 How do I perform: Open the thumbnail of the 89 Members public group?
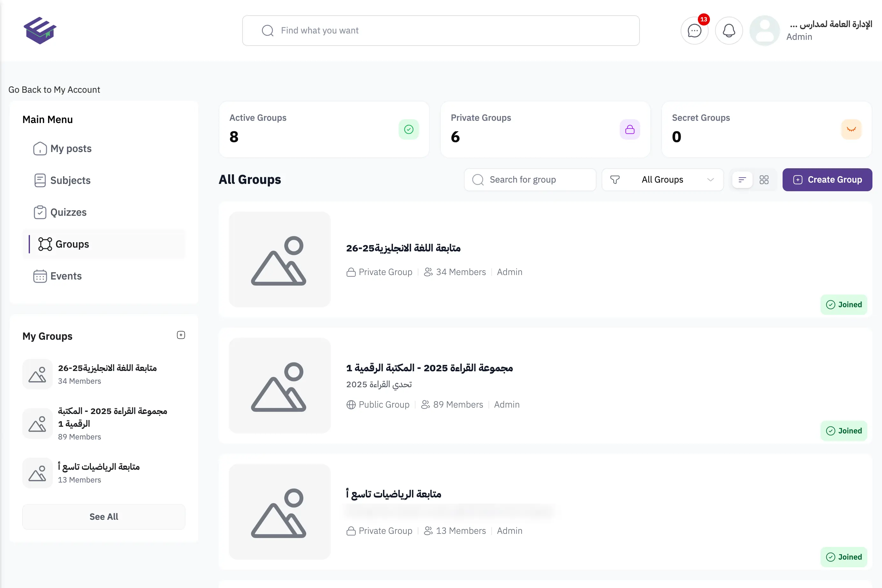click(x=280, y=386)
